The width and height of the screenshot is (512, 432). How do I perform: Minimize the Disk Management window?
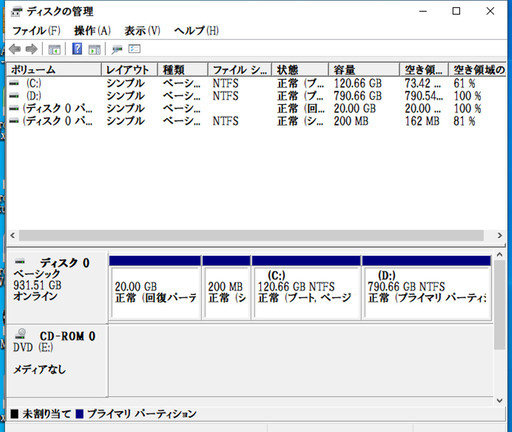[x=423, y=11]
